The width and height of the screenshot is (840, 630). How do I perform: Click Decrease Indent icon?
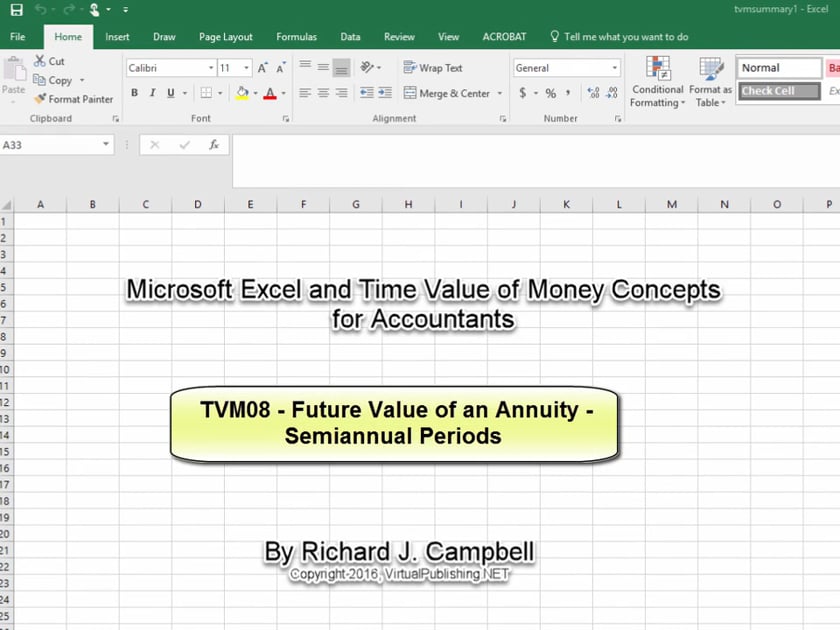click(367, 93)
